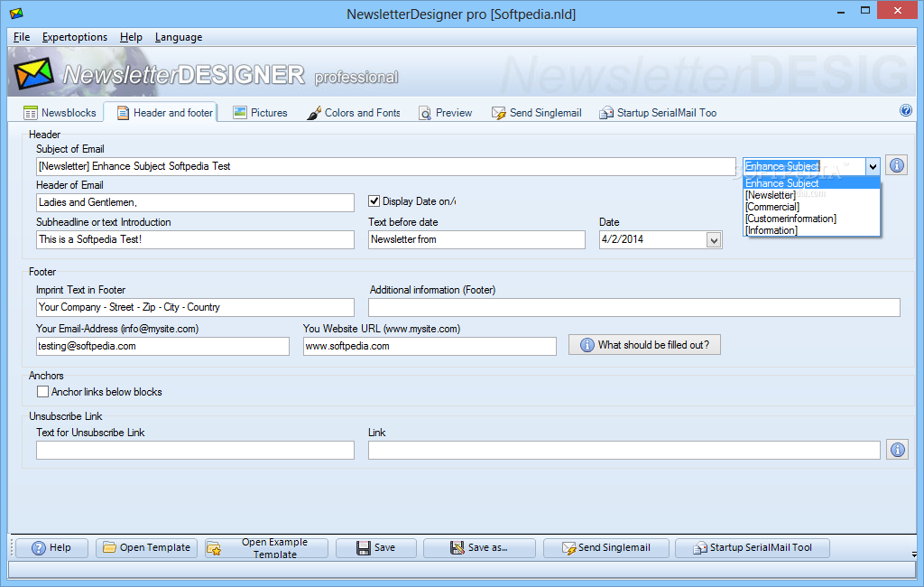The height and width of the screenshot is (587, 924).
Task: Open the File menu
Action: pos(22,37)
